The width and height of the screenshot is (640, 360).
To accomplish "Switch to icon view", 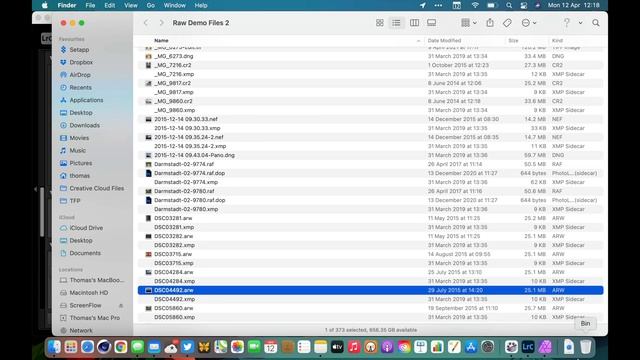I will (380, 23).
